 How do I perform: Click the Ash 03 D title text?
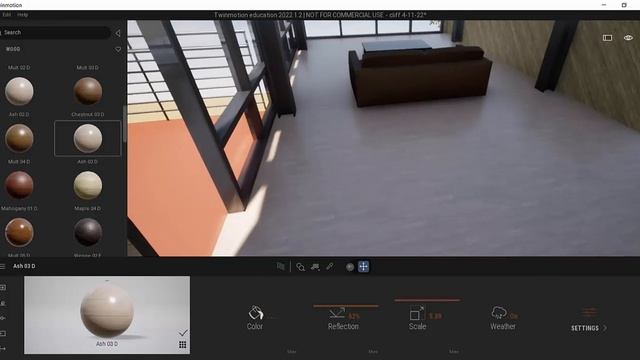24,266
